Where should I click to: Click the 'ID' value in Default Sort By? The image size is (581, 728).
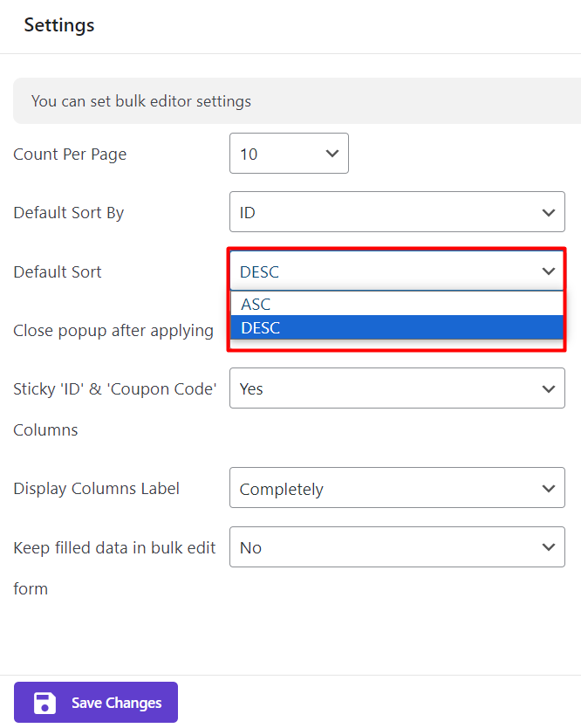tap(248, 213)
